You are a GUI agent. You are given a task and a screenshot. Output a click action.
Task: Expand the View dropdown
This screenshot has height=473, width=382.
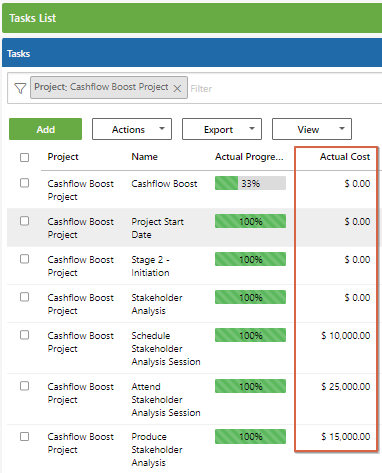(312, 129)
